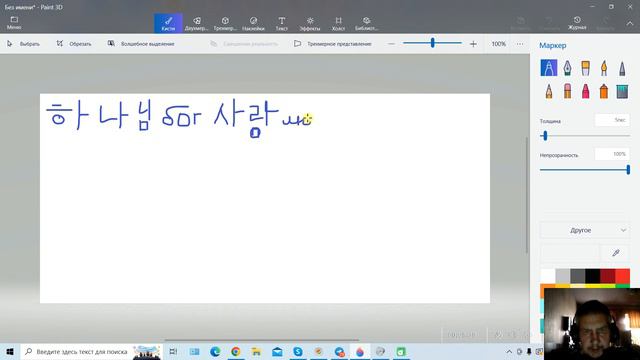Click the zoom slider handle
This screenshot has height=360, width=640.
click(433, 42)
